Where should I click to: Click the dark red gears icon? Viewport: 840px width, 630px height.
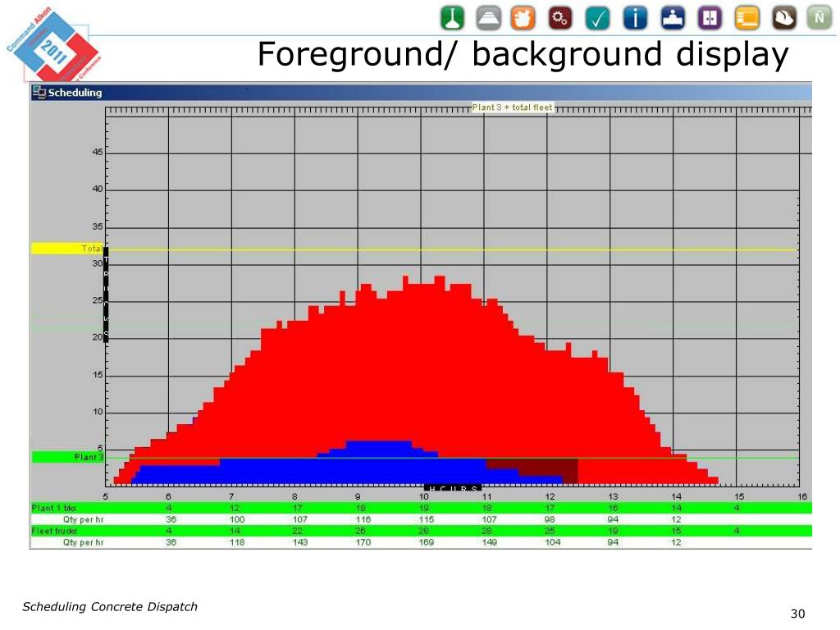pos(561,16)
